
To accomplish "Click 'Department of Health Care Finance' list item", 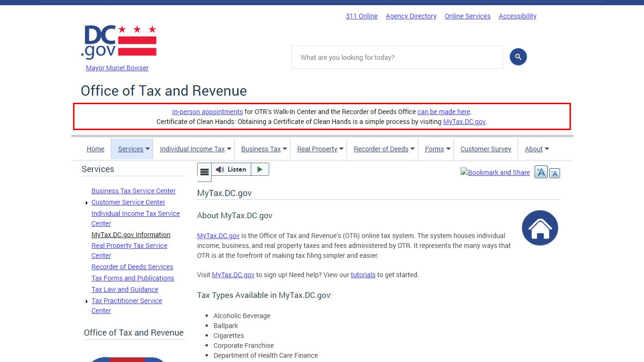I will pyautogui.click(x=266, y=355).
